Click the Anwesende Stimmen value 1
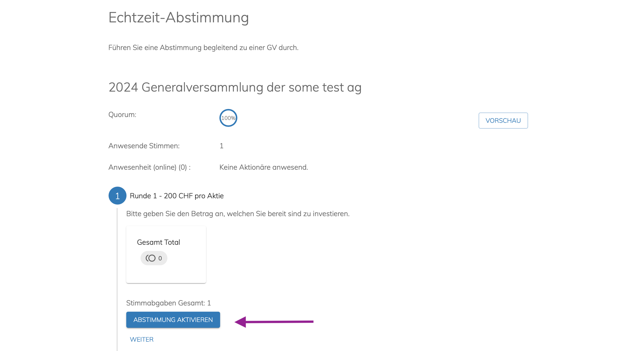This screenshot has height=351, width=644. click(222, 146)
